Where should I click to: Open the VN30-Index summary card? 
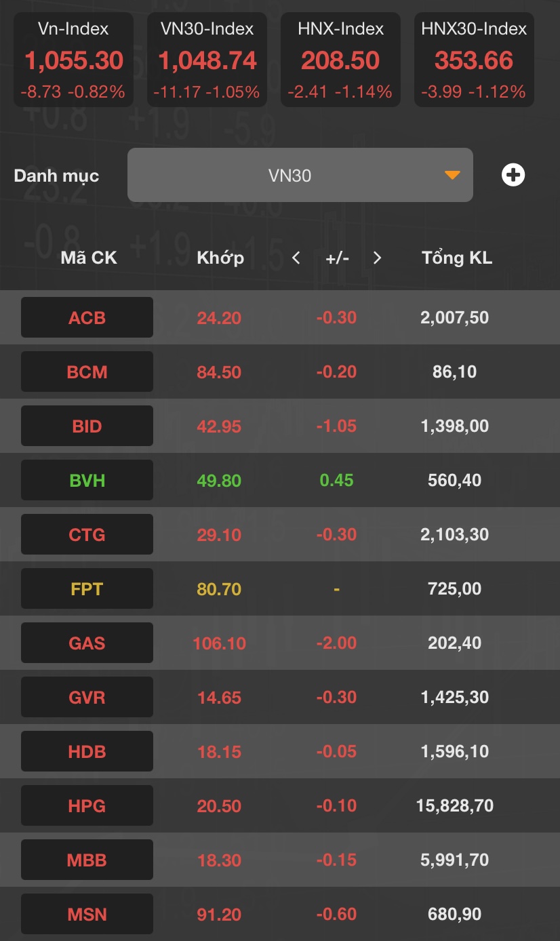[x=207, y=60]
